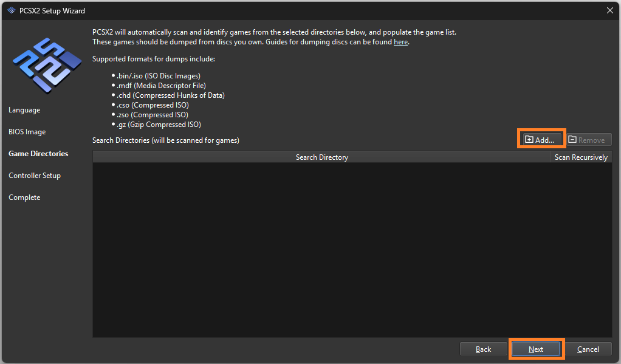This screenshot has height=364, width=621.
Task: Click '.zso (Compressed ISO)' text
Action: [153, 115]
